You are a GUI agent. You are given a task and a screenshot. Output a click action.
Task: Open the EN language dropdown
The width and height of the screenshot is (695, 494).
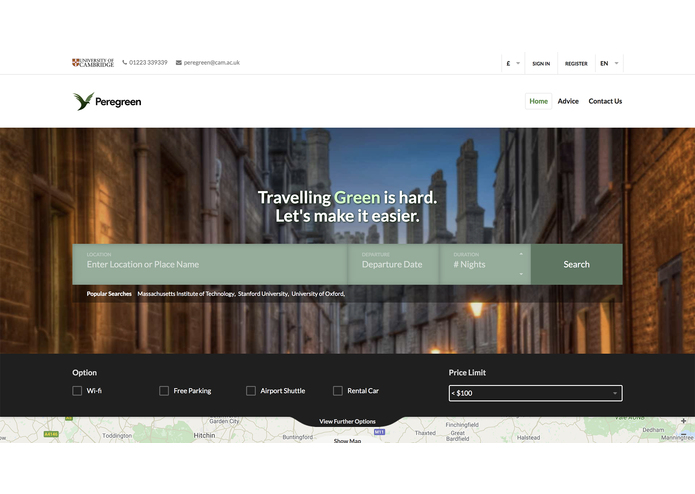[609, 63]
